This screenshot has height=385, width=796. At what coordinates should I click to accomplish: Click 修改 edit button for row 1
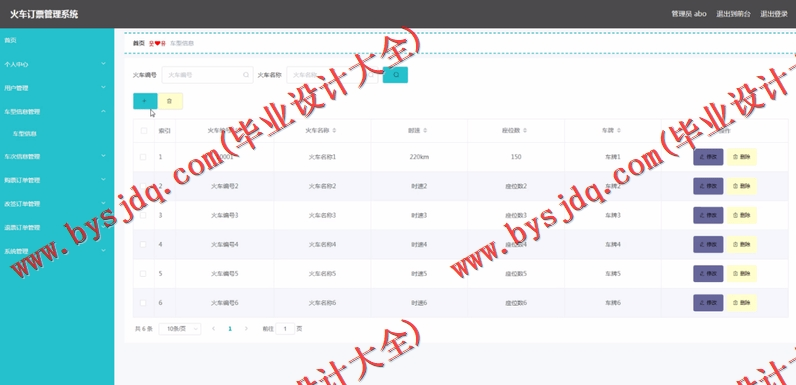[708, 157]
